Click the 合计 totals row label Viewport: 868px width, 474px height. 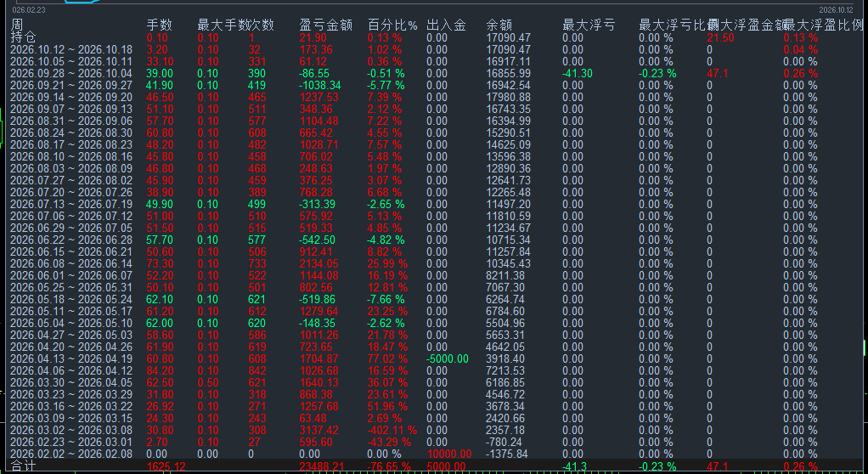[23, 466]
